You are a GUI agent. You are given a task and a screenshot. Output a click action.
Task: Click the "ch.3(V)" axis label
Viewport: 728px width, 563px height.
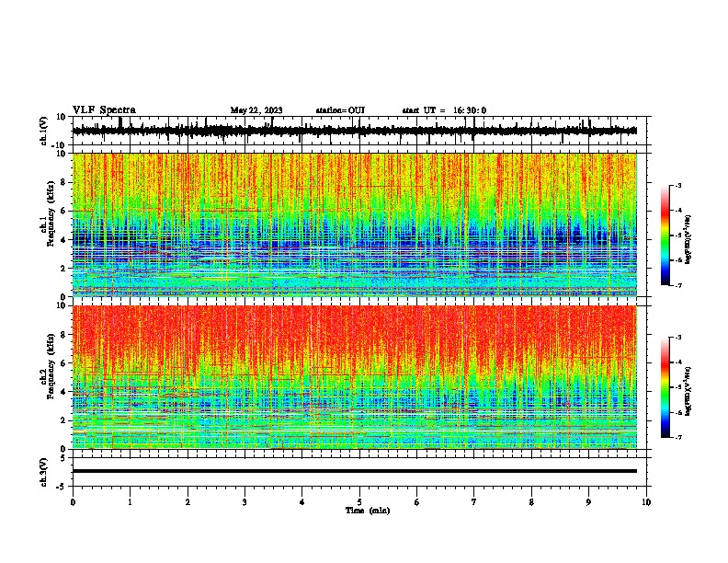coord(44,472)
